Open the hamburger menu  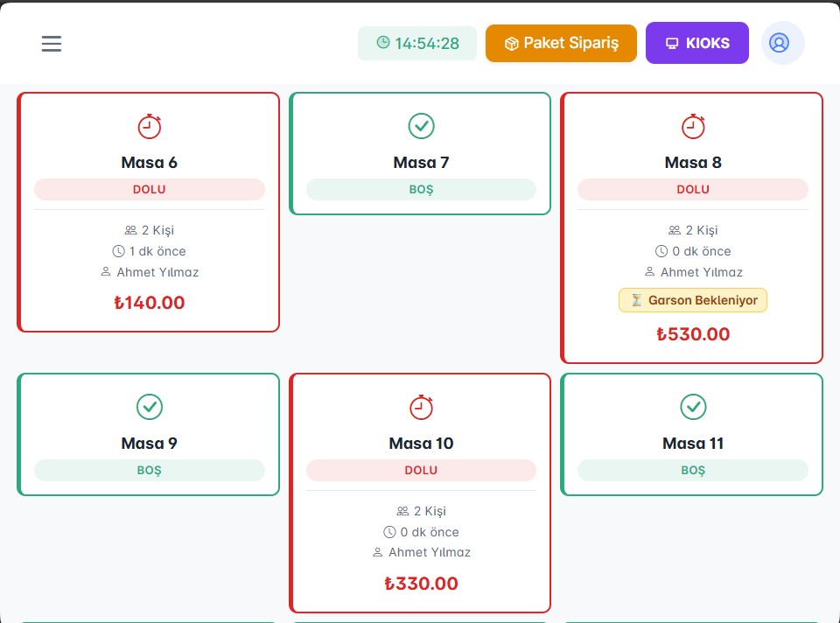52,43
